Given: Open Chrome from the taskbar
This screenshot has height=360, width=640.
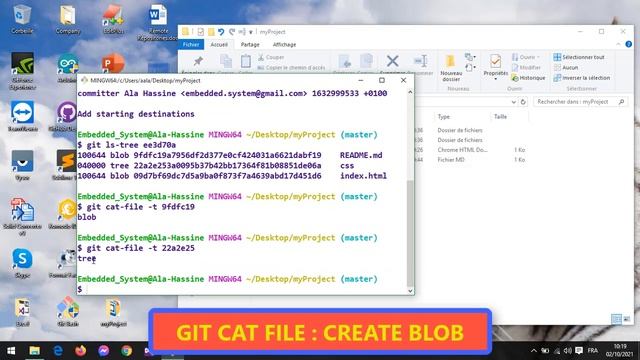Looking at the screenshot, I should [x=127, y=351].
